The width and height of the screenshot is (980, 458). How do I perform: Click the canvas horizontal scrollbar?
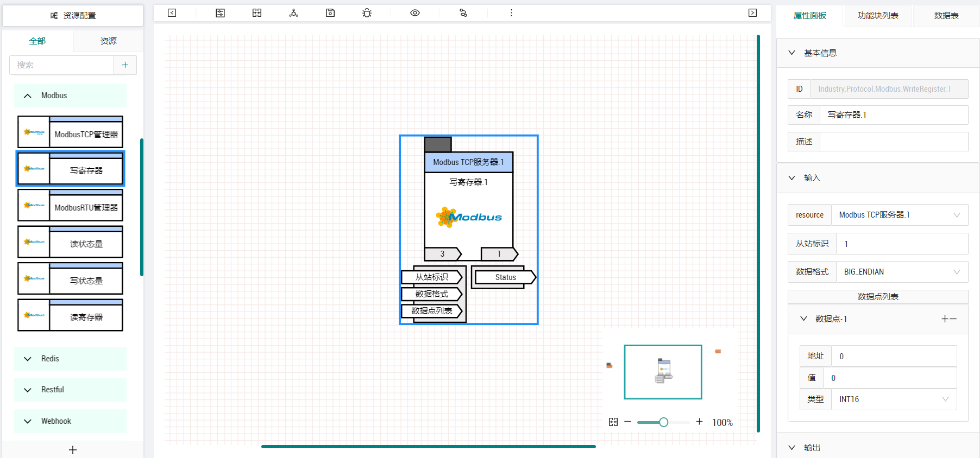click(x=429, y=447)
